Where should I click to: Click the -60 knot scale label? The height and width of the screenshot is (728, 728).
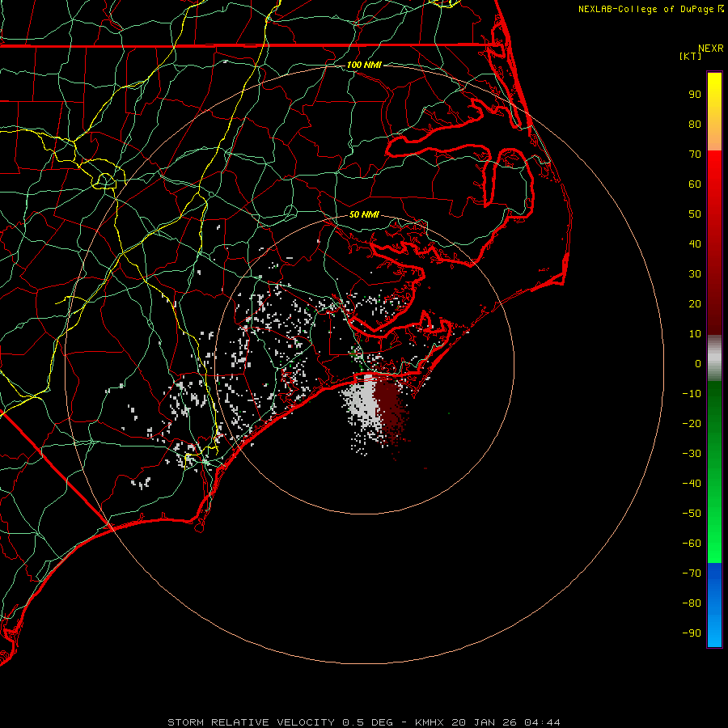point(692,544)
